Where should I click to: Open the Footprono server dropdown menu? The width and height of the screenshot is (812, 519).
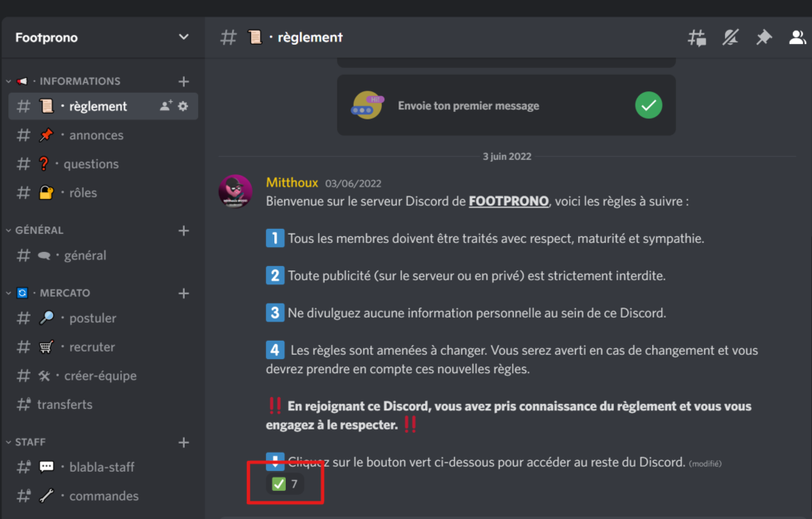pos(184,37)
